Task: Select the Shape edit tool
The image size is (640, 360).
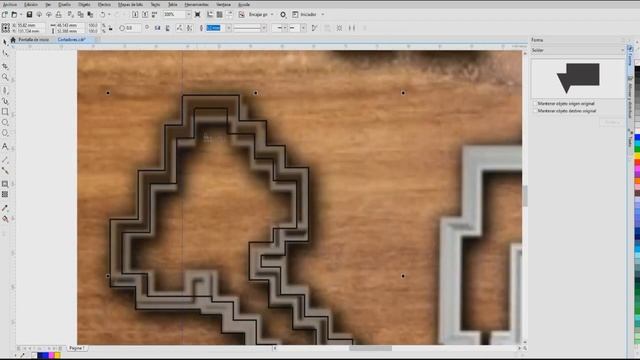Action: point(5,53)
